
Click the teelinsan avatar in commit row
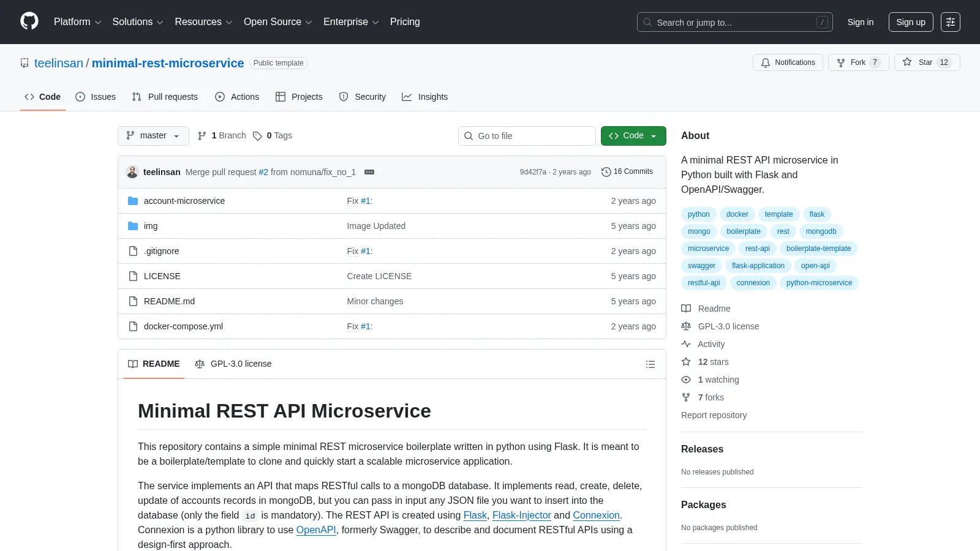[x=132, y=172]
